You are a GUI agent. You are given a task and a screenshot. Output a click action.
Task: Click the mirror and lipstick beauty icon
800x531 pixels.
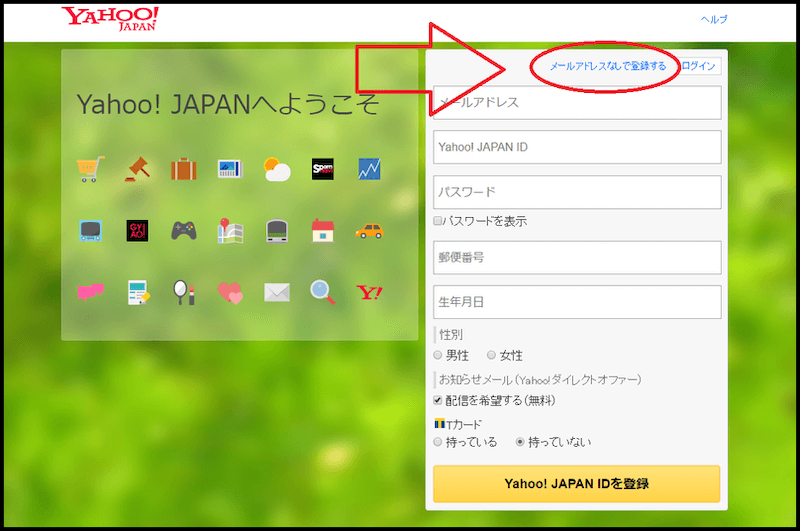184,292
